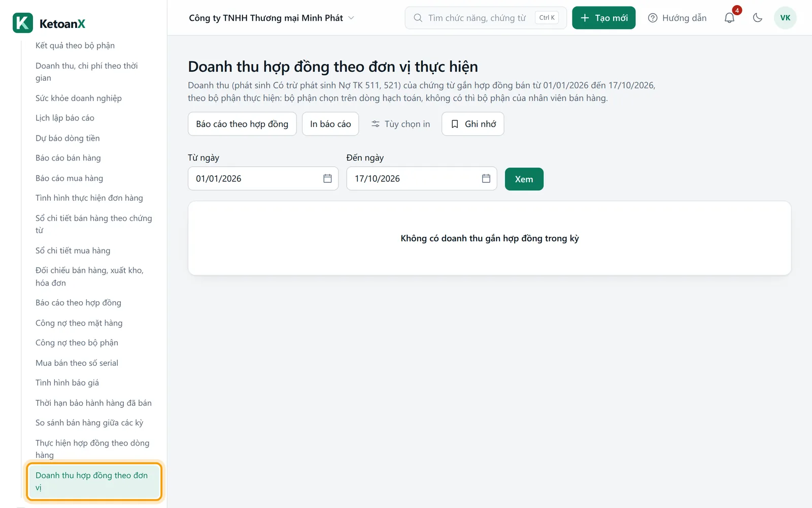Click the Tạo mới button
The width and height of the screenshot is (812, 508).
[604, 18]
